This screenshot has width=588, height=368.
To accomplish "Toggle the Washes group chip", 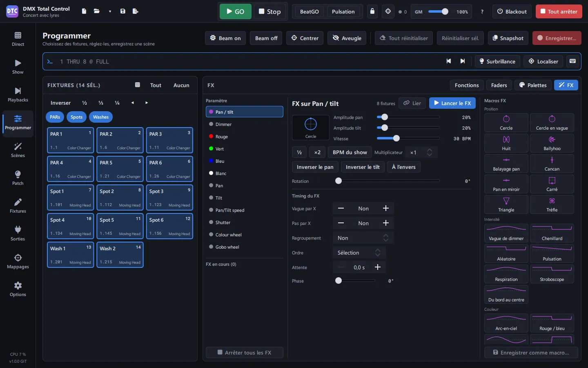I will point(101,117).
